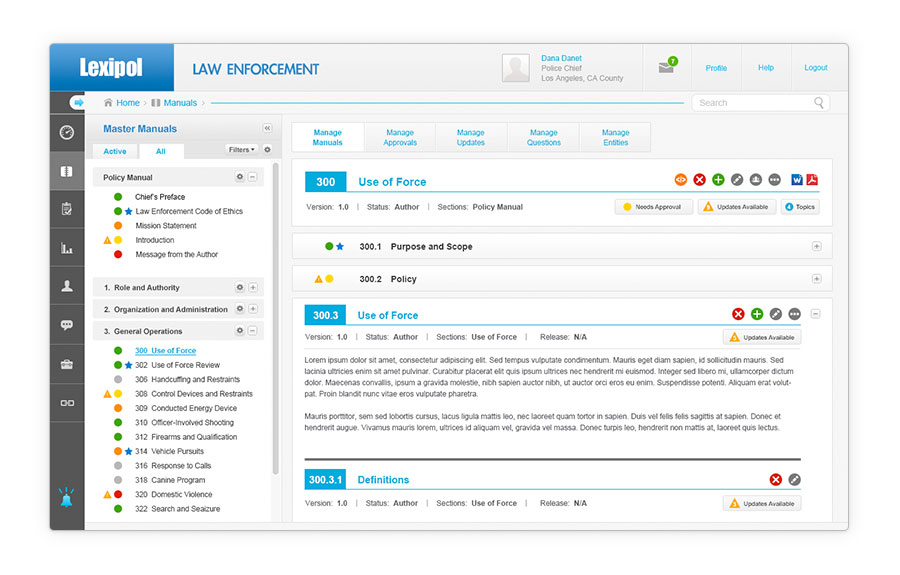
Task: Expand section 300.1 Purpose and Scope
Action: click(816, 246)
